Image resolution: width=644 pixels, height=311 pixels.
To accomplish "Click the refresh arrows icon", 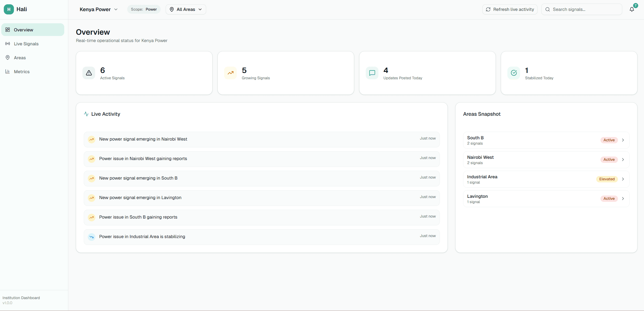I will click(488, 9).
